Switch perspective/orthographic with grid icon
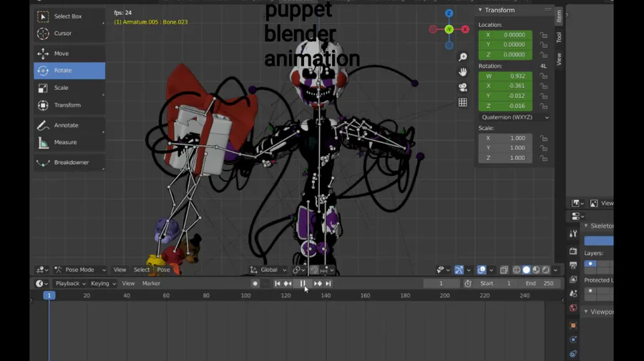644x361 pixels. [x=463, y=102]
